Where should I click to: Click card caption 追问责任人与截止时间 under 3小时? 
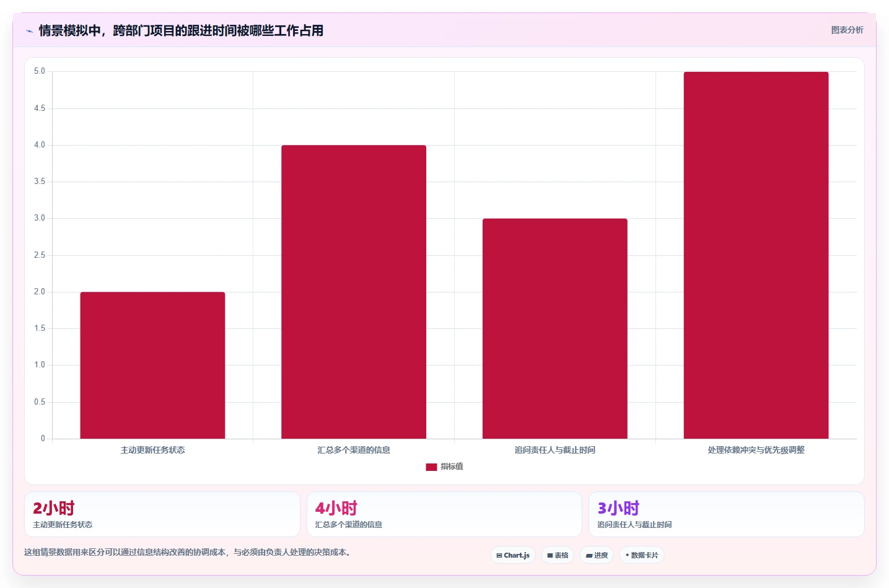[634, 524]
